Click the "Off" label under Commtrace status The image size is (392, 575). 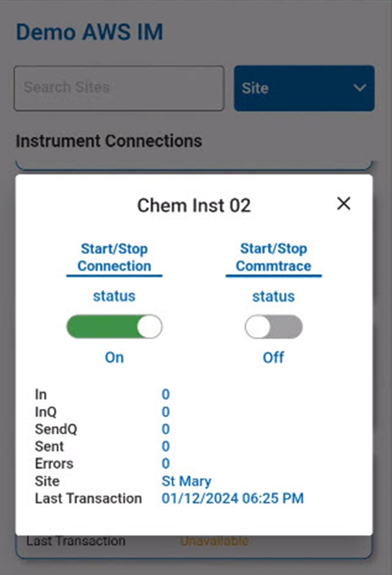pos(273,357)
